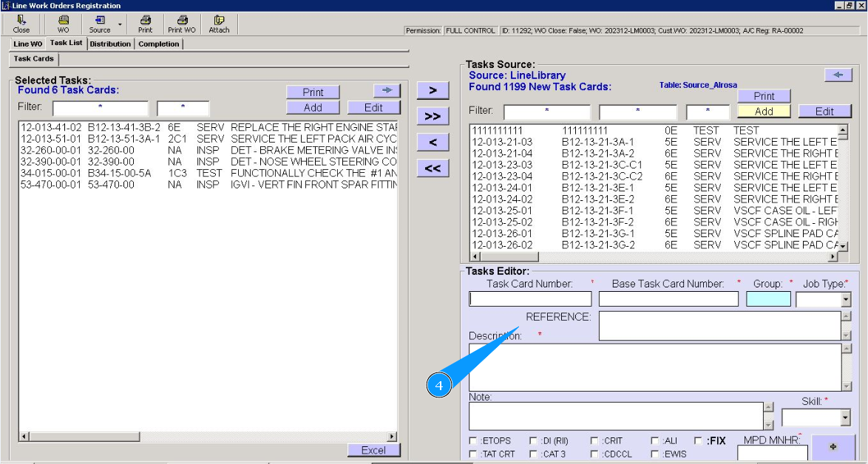This screenshot has width=868, height=464.
Task: Enable the CDCCL checkbox
Action: [x=594, y=454]
